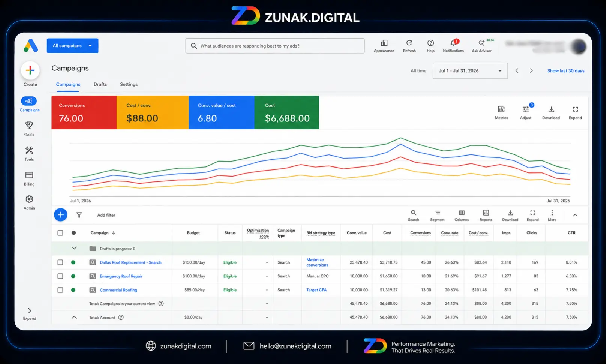Open the Create plus button
The width and height of the screenshot is (607, 364).
pyautogui.click(x=30, y=70)
